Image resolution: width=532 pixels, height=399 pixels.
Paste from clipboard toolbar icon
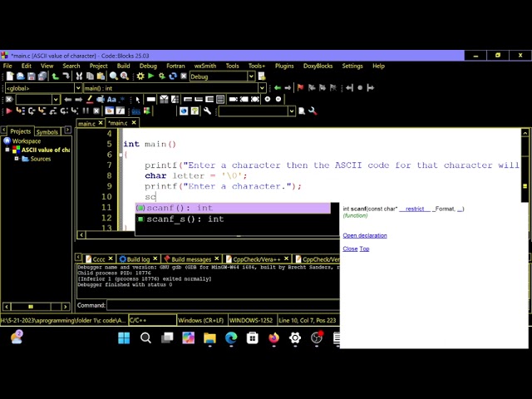point(101,76)
